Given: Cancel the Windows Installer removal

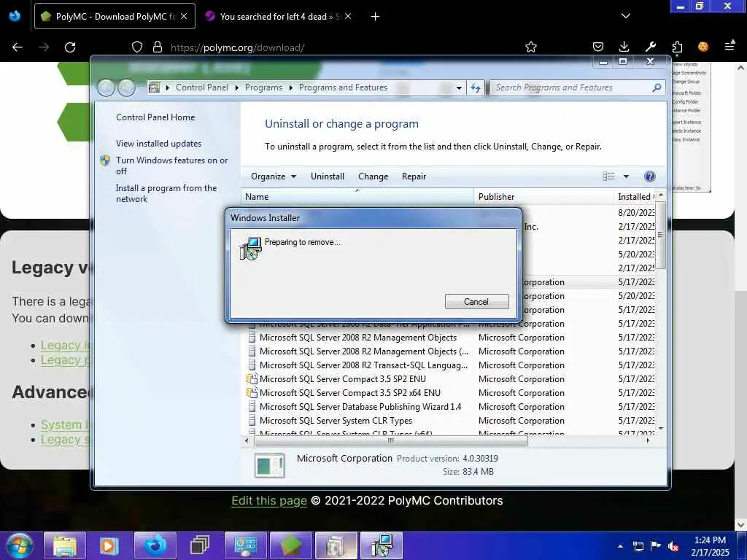Looking at the screenshot, I should point(476,301).
